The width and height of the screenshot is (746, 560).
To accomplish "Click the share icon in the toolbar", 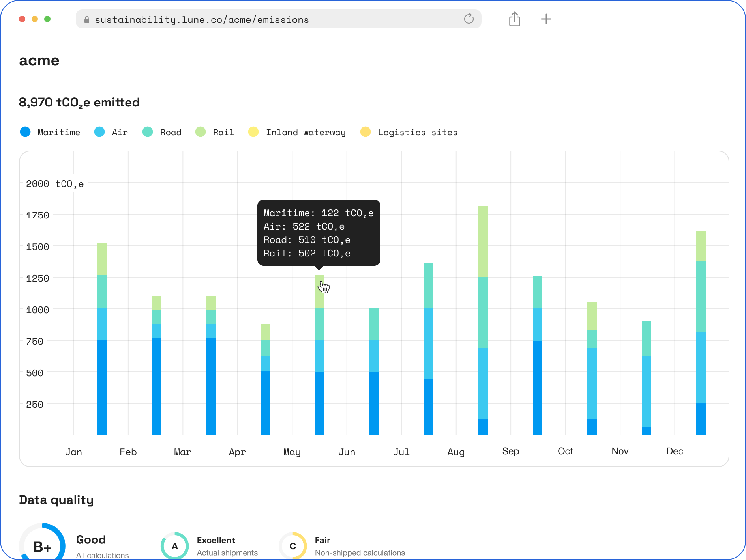I will coord(514,19).
